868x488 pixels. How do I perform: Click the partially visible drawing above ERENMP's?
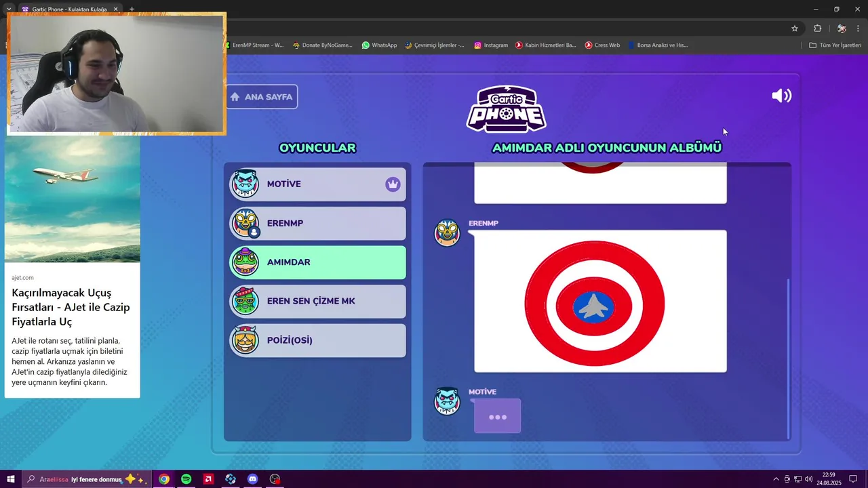[600, 183]
